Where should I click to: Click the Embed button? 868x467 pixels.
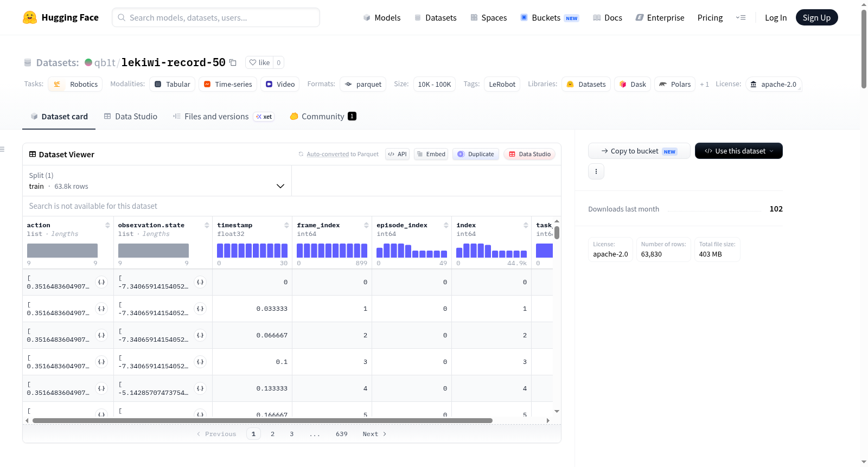coord(431,154)
